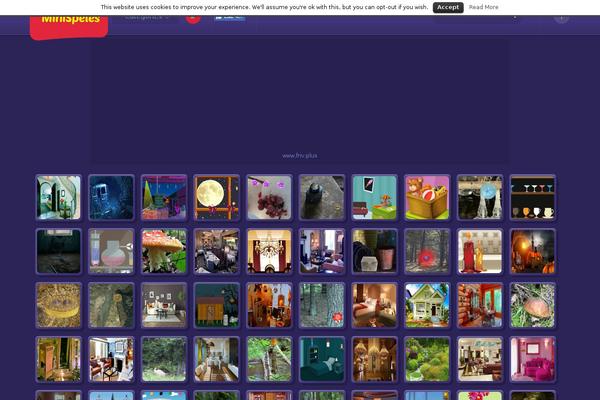This screenshot has width=600, height=400.
Task: Open the lounge with brown sofas game
Action: (x=480, y=359)
